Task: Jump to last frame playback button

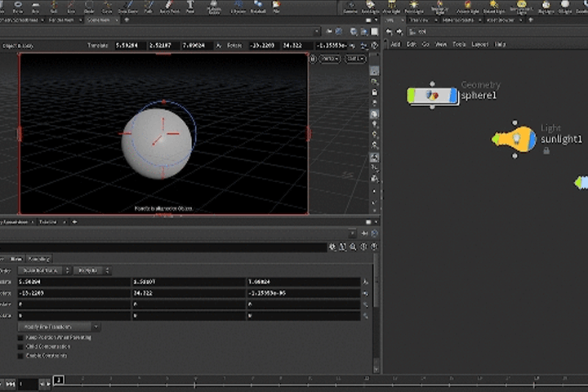Action: pos(11,384)
